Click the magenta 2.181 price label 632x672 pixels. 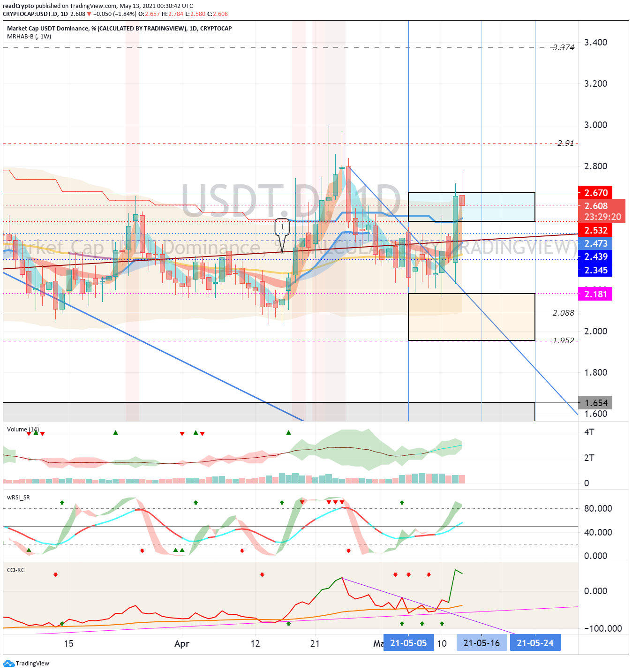[595, 294]
